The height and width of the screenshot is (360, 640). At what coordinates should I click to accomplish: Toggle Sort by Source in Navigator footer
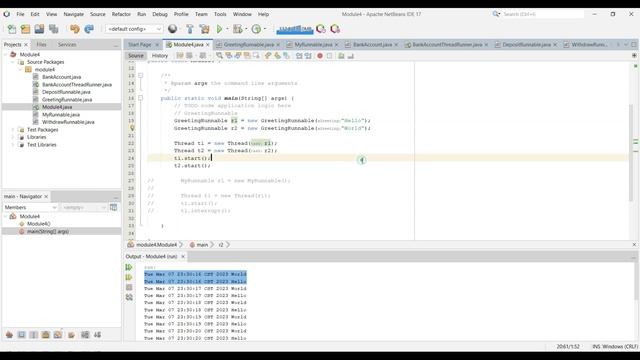[x=97, y=335]
